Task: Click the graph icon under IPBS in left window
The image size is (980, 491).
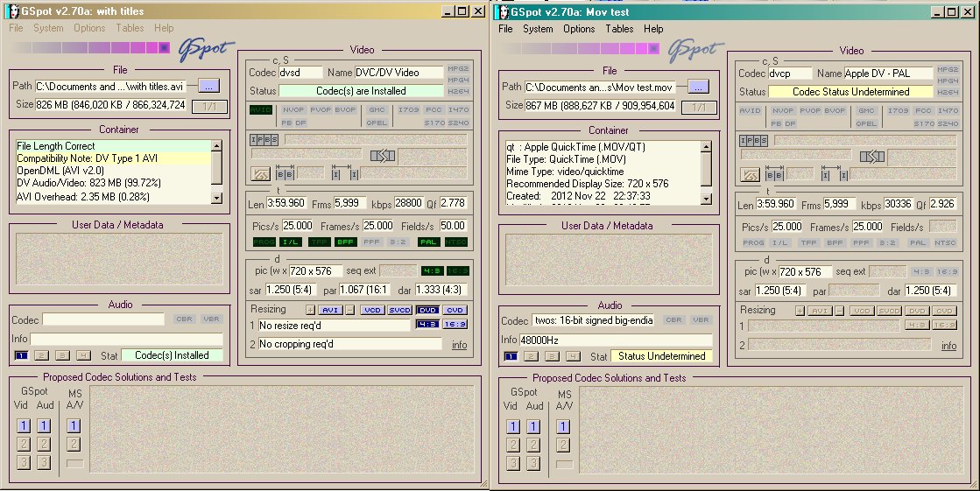Action: (261, 174)
